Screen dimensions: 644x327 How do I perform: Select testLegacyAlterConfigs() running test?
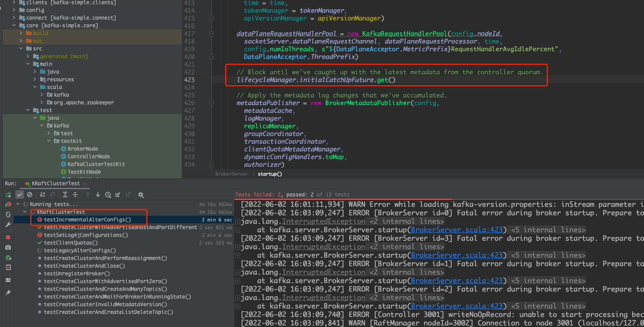[x=80, y=250]
